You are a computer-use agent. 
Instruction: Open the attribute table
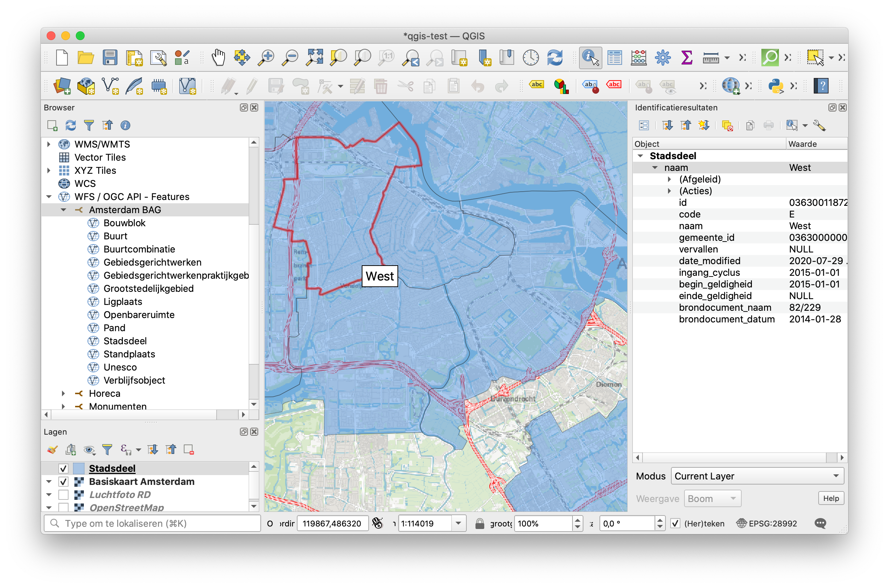tap(614, 57)
